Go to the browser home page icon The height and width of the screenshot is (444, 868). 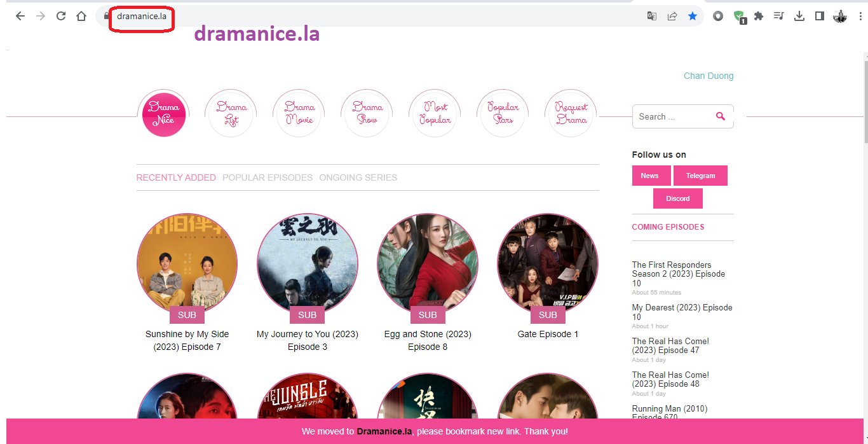point(81,17)
